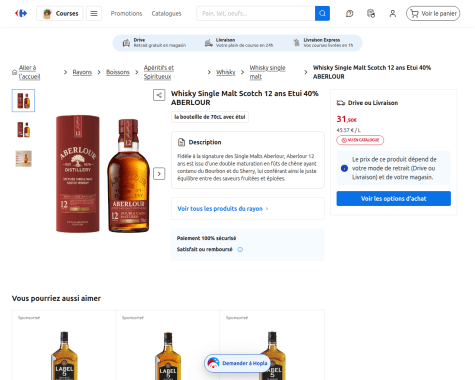Open Voir tous les produits du rayon
This screenshot has width=475, height=380.
coord(220,209)
